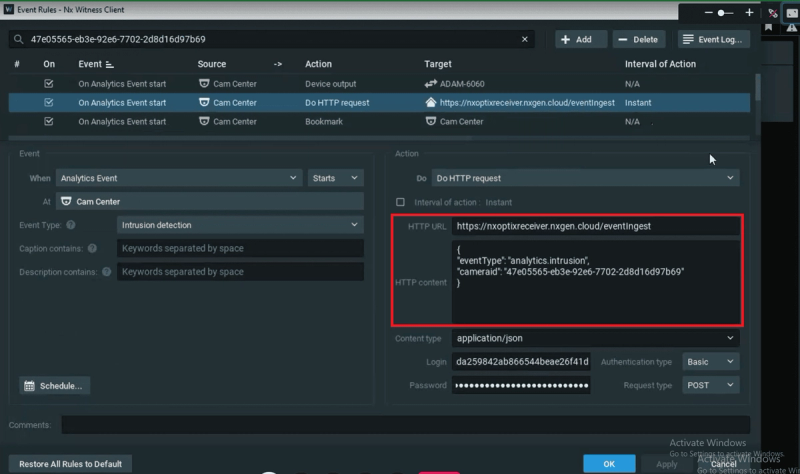Viewport: 800px width, 474px height.
Task: Open the Basic authentication type dropdown
Action: click(711, 362)
